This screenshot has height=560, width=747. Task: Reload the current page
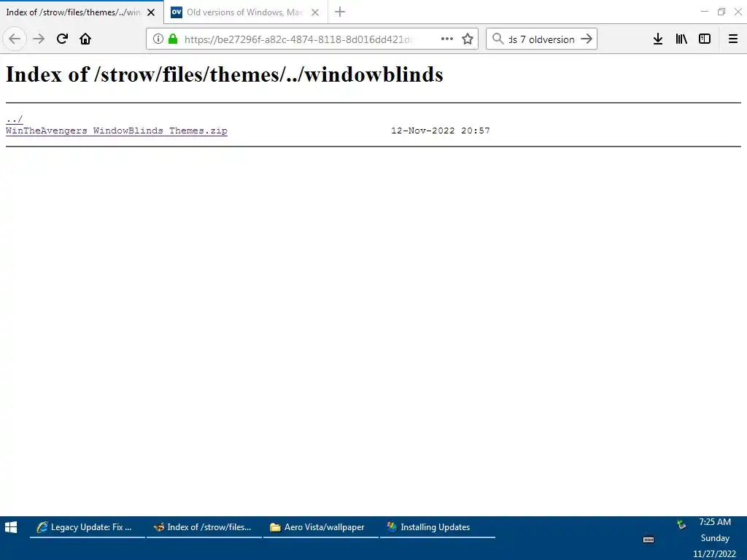click(x=62, y=39)
